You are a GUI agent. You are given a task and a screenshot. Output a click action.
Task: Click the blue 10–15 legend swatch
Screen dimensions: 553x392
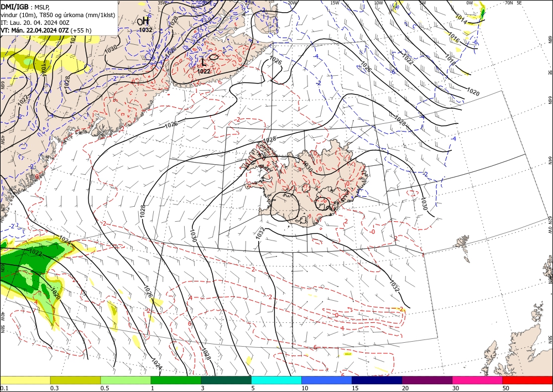point(327,380)
